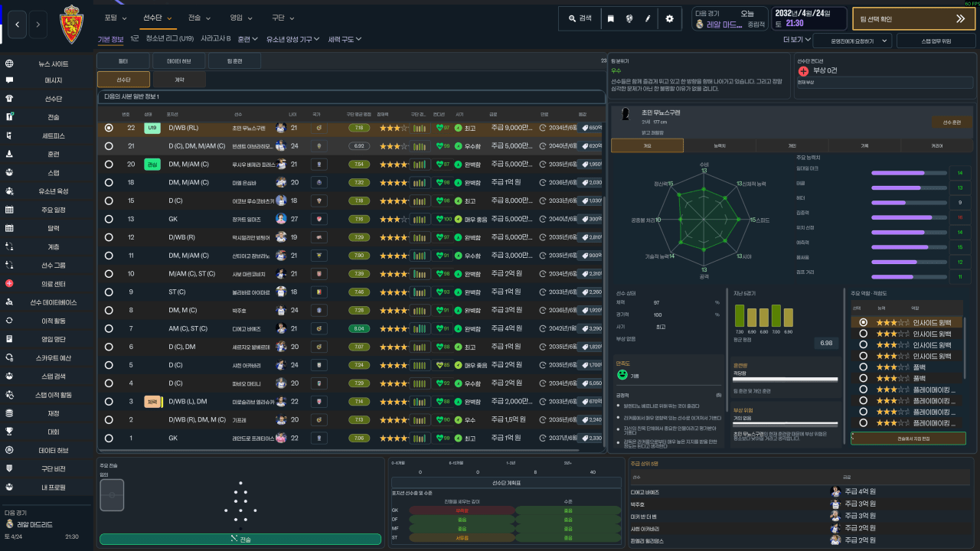The image size is (980, 551).
Task: Select radio button for squad number 1 GK row
Action: pyautogui.click(x=109, y=439)
